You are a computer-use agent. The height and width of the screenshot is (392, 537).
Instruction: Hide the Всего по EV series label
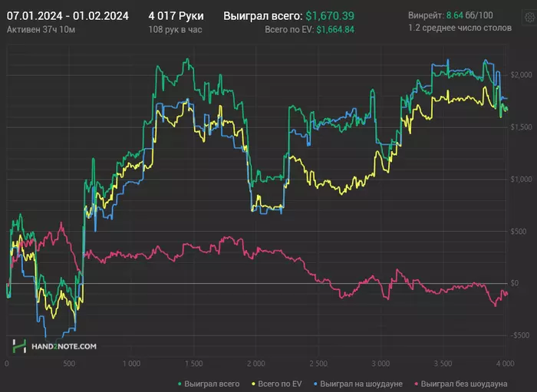point(280,384)
